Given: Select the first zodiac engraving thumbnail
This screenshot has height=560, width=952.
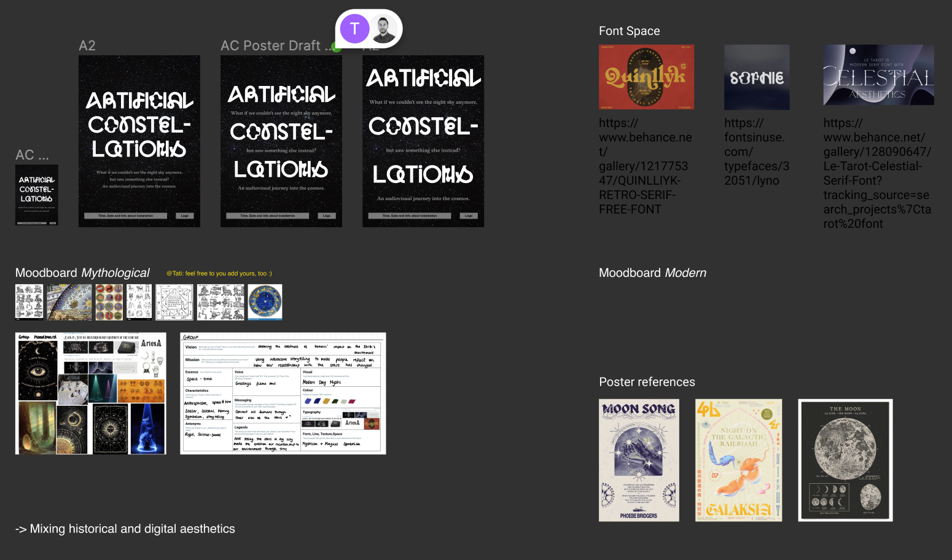Looking at the screenshot, I should 29,302.
